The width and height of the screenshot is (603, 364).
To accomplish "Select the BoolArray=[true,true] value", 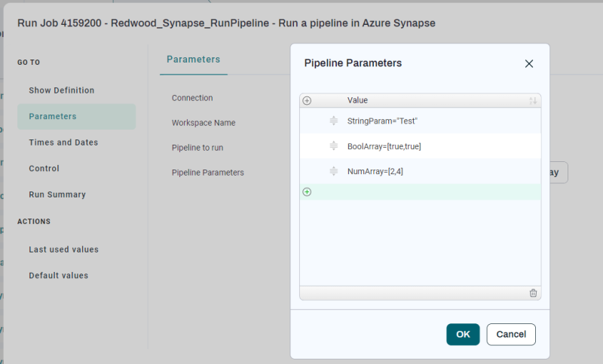I will click(x=384, y=146).
